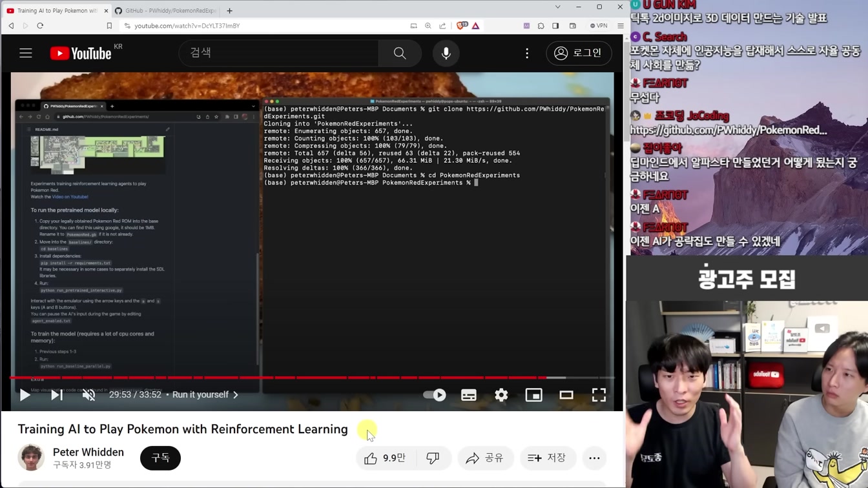Toggle the autoplay switch
Viewport: 868px width, 488px height.
tap(435, 394)
